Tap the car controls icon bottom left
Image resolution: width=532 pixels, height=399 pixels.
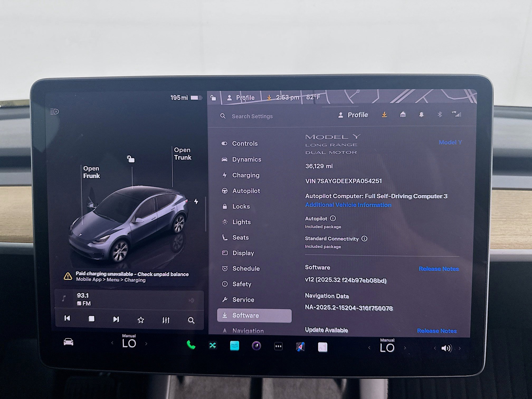point(68,341)
